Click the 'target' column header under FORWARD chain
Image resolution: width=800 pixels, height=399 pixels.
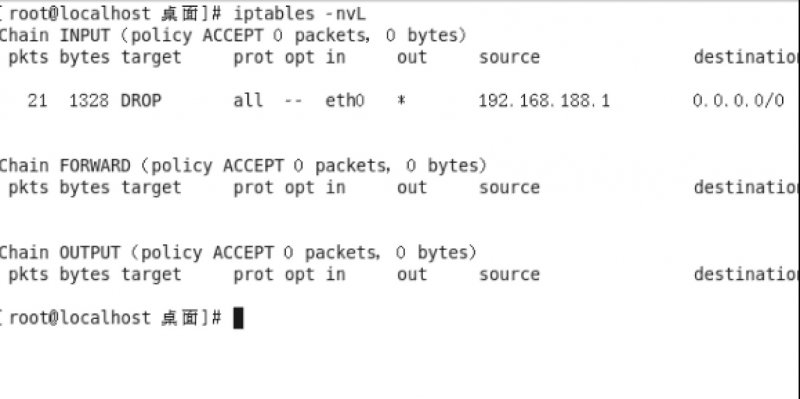tap(151, 188)
